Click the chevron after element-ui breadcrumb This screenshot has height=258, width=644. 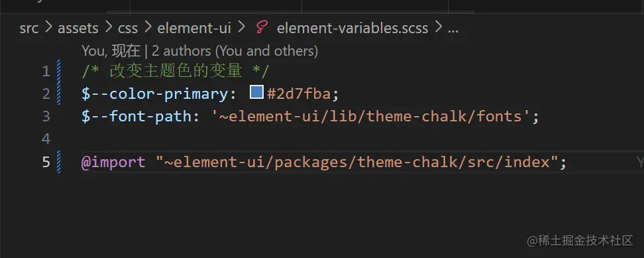[241, 28]
